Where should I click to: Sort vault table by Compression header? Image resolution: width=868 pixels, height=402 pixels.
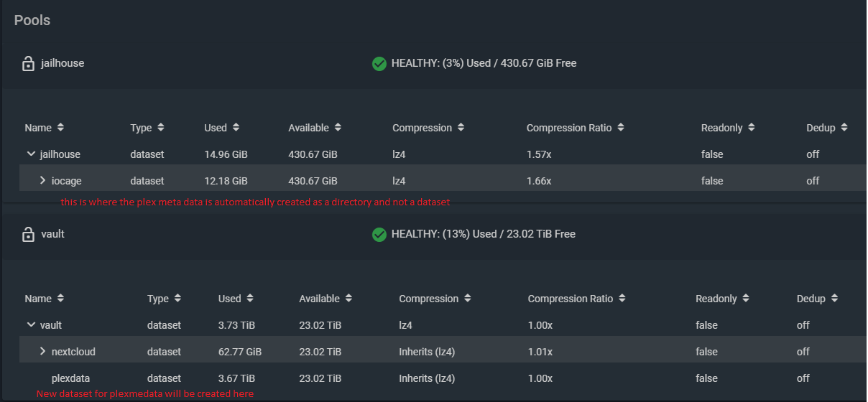click(x=428, y=299)
